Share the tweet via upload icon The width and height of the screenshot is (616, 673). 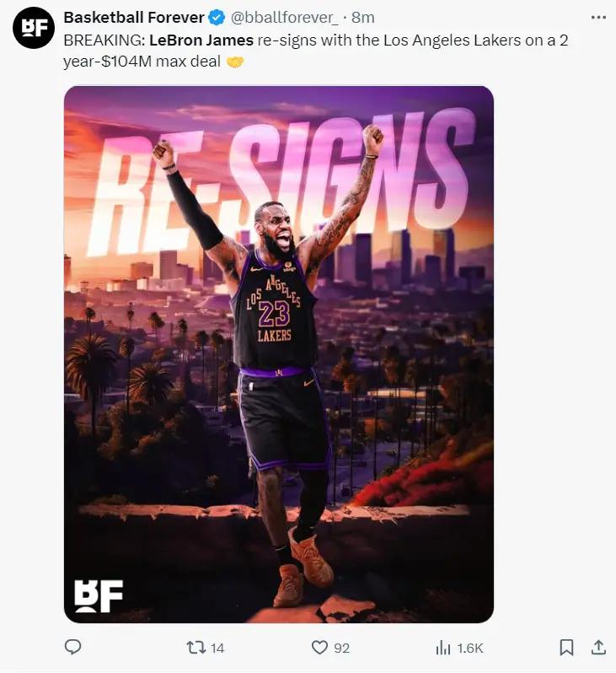tap(598, 647)
